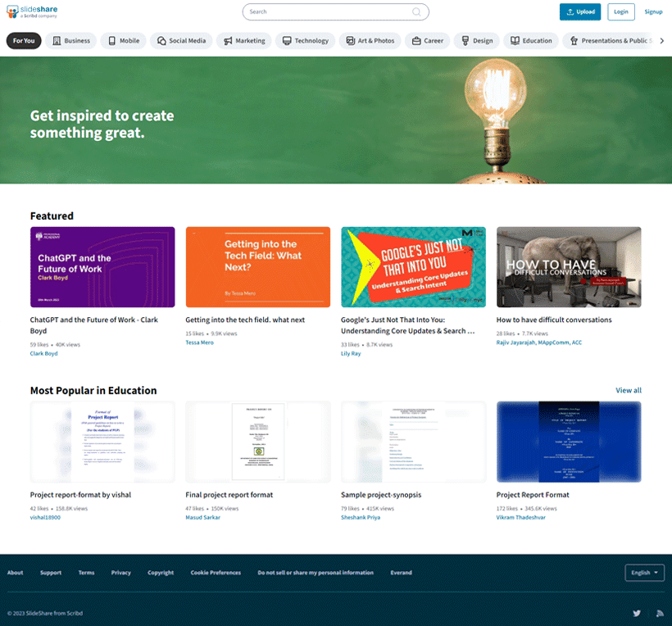Open blue Project Report Format thumbnail
This screenshot has height=626, width=672.
point(569,442)
